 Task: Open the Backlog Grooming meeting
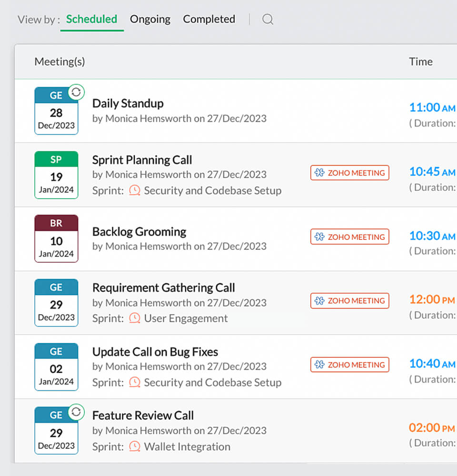point(139,232)
